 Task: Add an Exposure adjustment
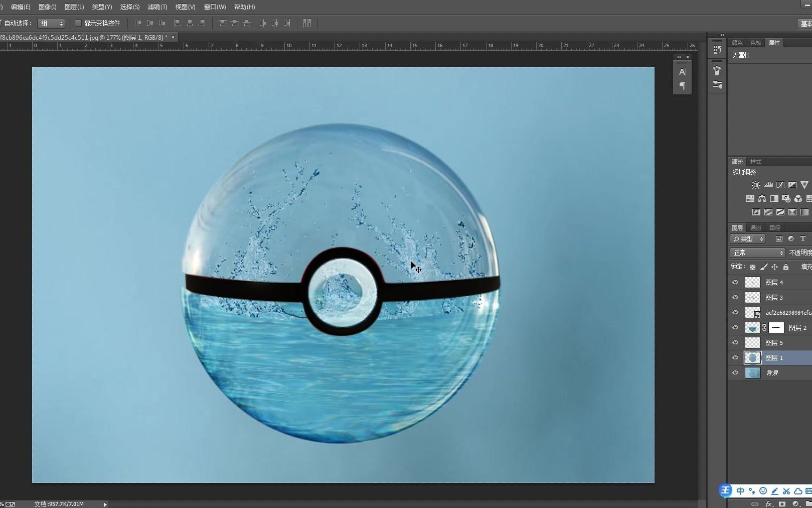(792, 185)
